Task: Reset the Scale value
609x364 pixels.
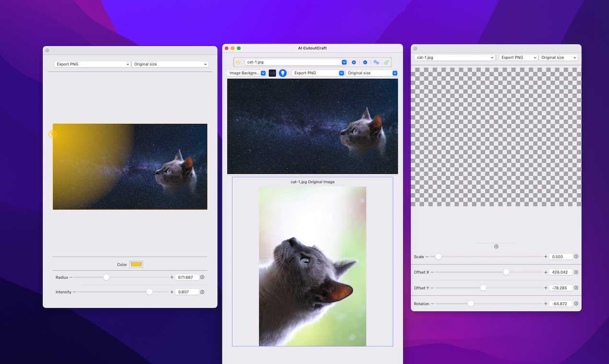Action: 576,257
